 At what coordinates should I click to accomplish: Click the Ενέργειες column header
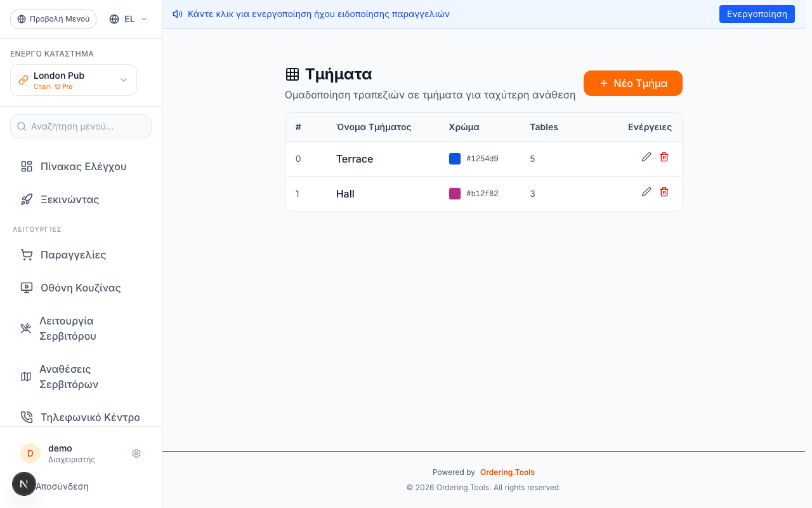click(650, 127)
